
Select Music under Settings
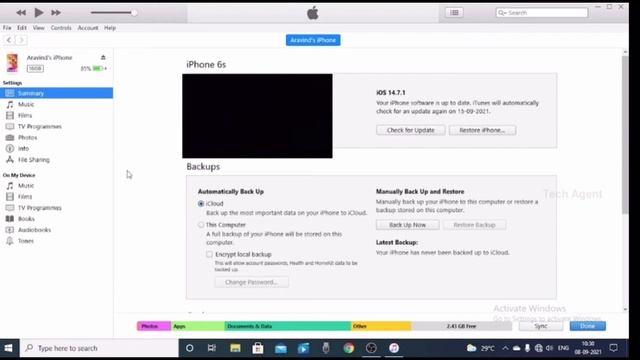click(56, 104)
